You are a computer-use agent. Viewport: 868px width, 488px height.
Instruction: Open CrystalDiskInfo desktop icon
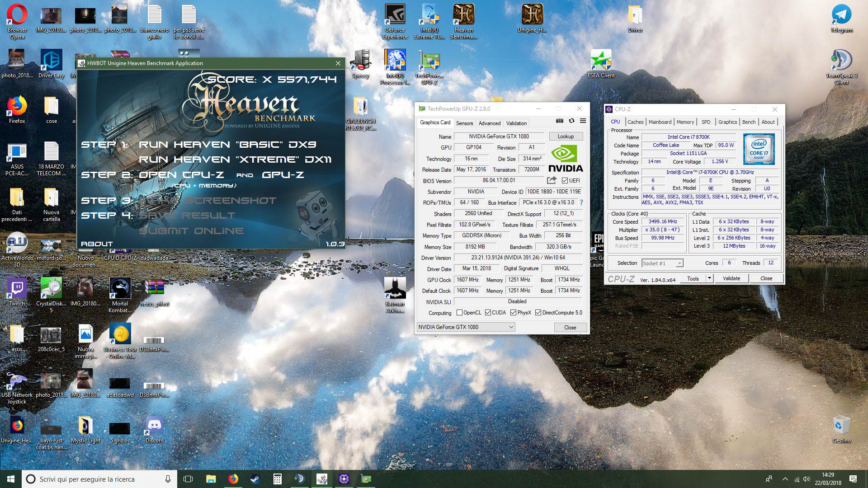(51, 295)
